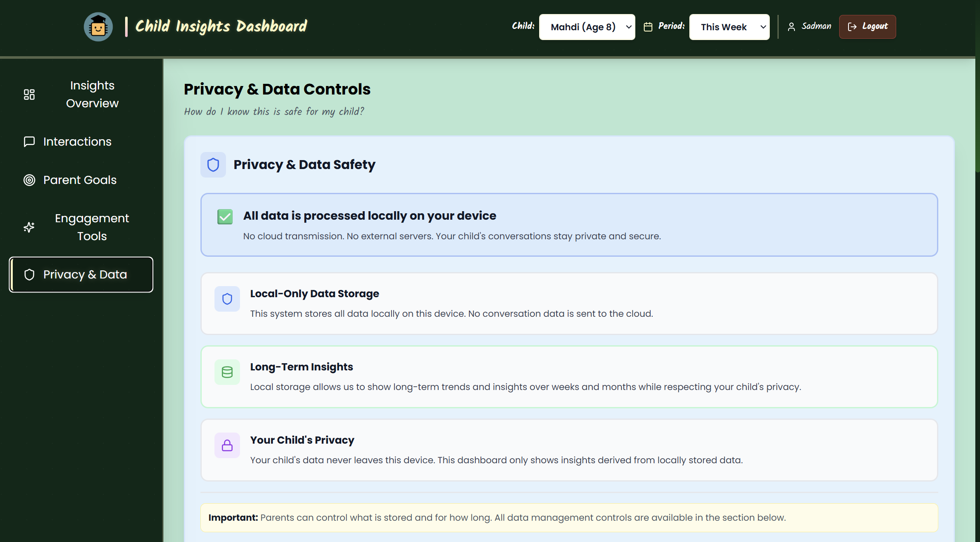The width and height of the screenshot is (980, 542).
Task: Click the Child Insights Dashboard title
Action: coord(221,26)
